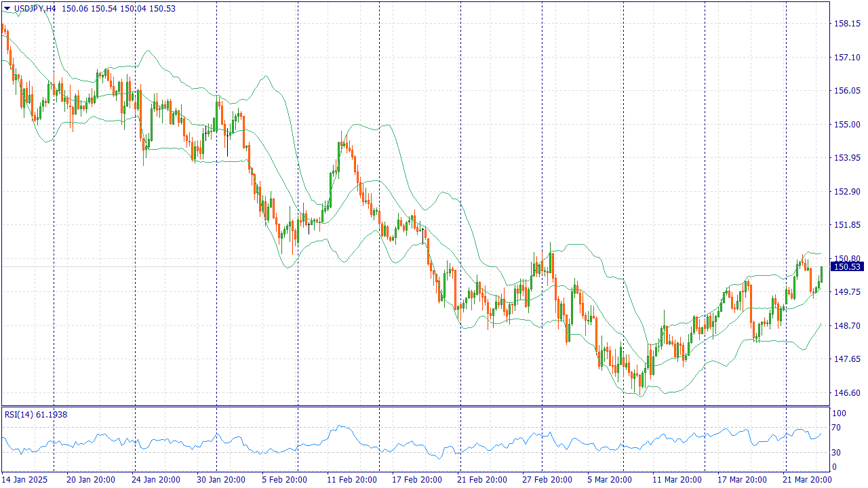Screen dimensions: 868x488
Task: Click the RSI 100 level label
Action: (x=839, y=413)
